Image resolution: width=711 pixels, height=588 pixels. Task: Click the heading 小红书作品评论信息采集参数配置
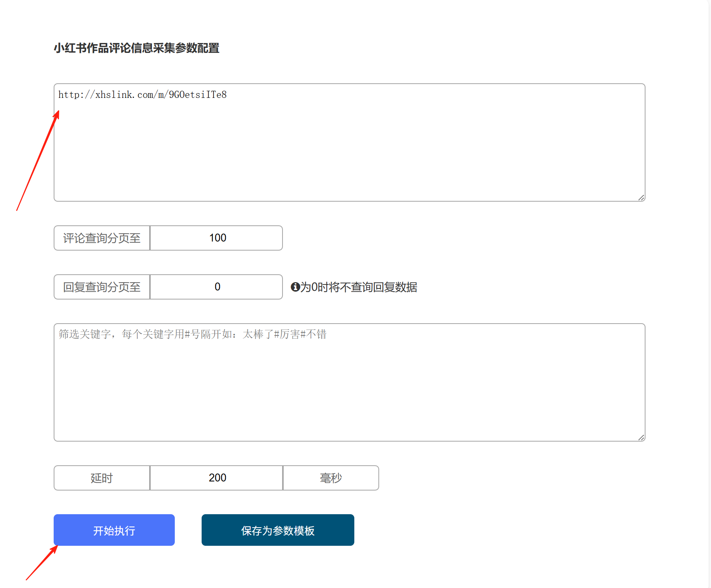click(137, 48)
